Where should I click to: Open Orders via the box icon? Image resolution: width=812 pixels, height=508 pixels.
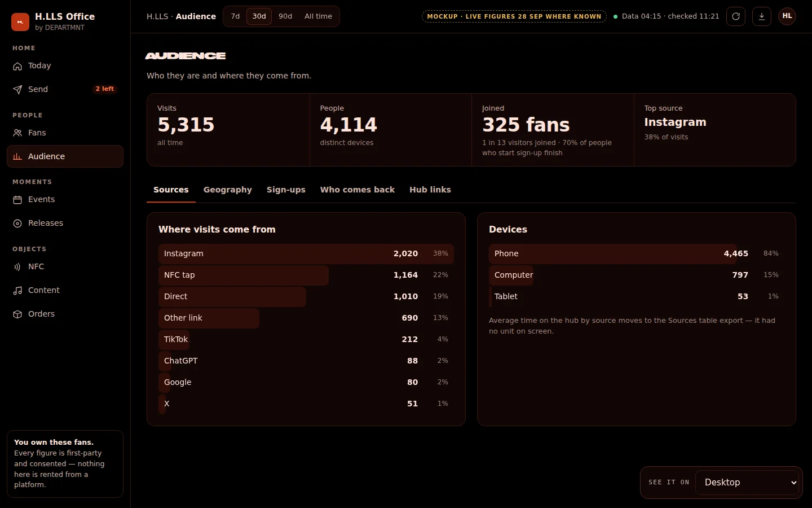pyautogui.click(x=17, y=314)
